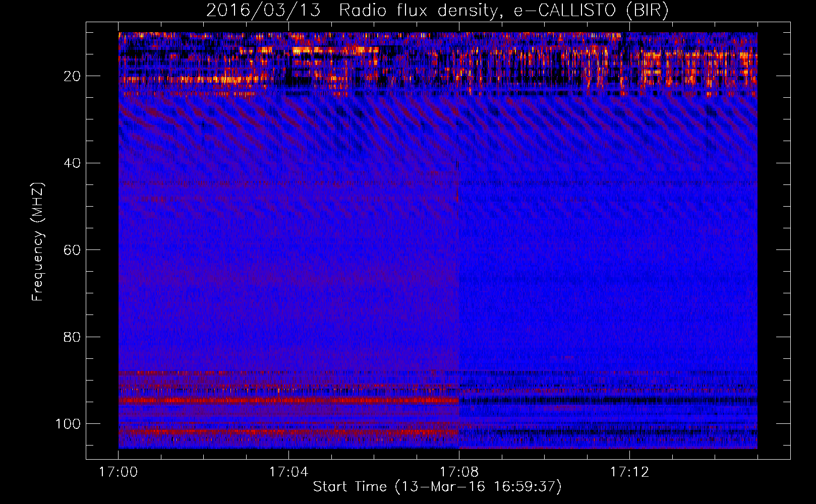Viewport: 816px width, 504px height.
Task: Click the 'Frequency (MHZ)' axis label
Action: 38,241
